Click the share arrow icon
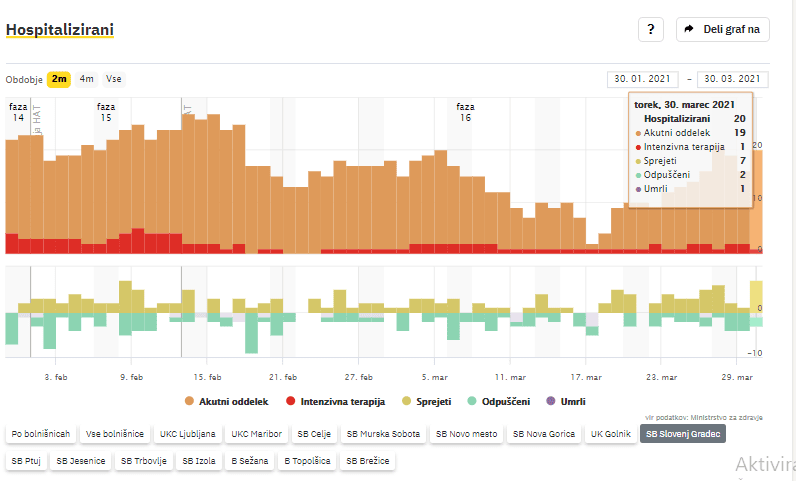Viewport: 796px width, 481px height. pos(689,30)
